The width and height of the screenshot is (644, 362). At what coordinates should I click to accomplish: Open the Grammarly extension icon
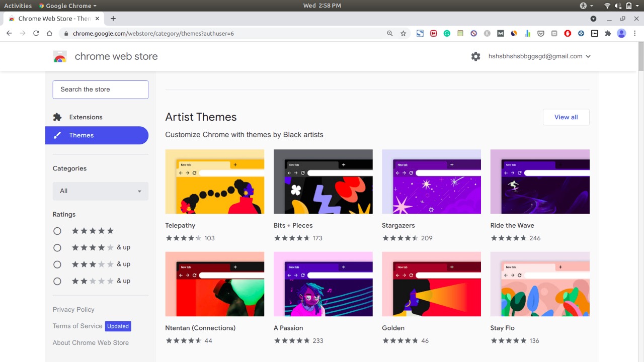(x=447, y=33)
